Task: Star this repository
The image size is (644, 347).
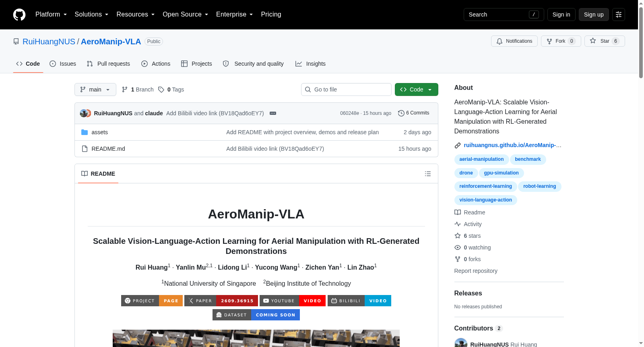Action: point(604,41)
